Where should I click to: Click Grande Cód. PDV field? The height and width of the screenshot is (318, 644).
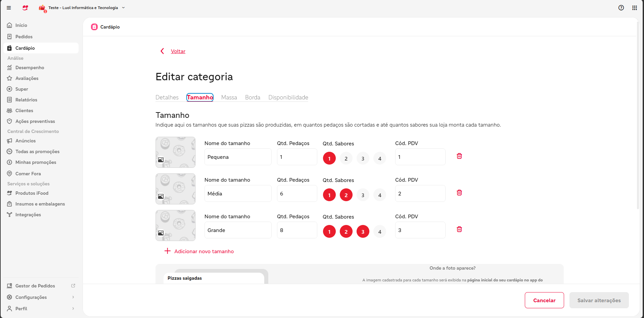(x=420, y=230)
